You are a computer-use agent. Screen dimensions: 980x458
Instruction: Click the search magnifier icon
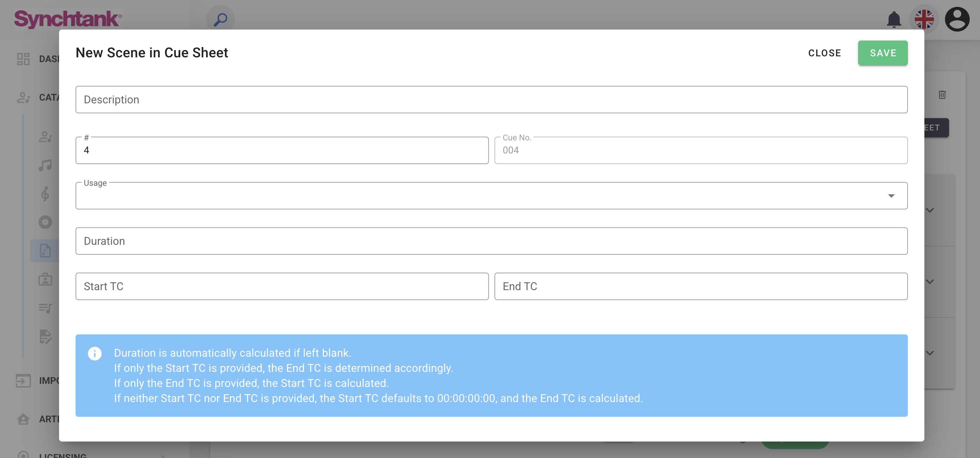click(x=220, y=19)
